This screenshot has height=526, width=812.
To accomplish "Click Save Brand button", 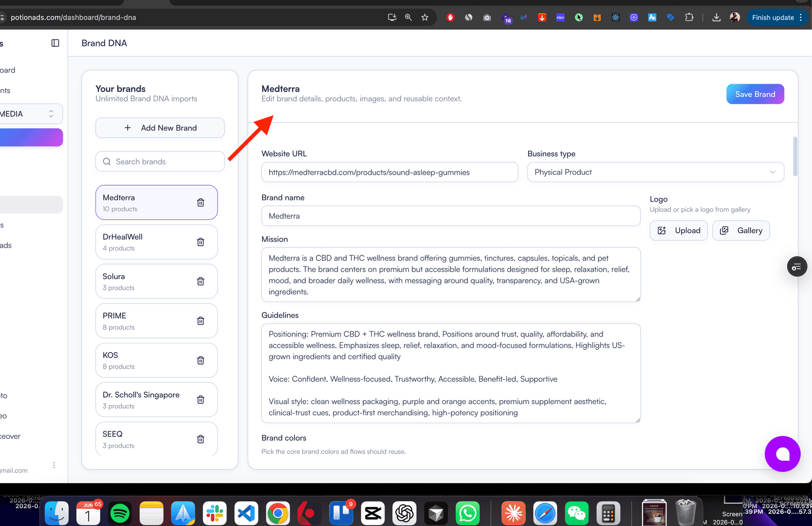I will 755,94.
